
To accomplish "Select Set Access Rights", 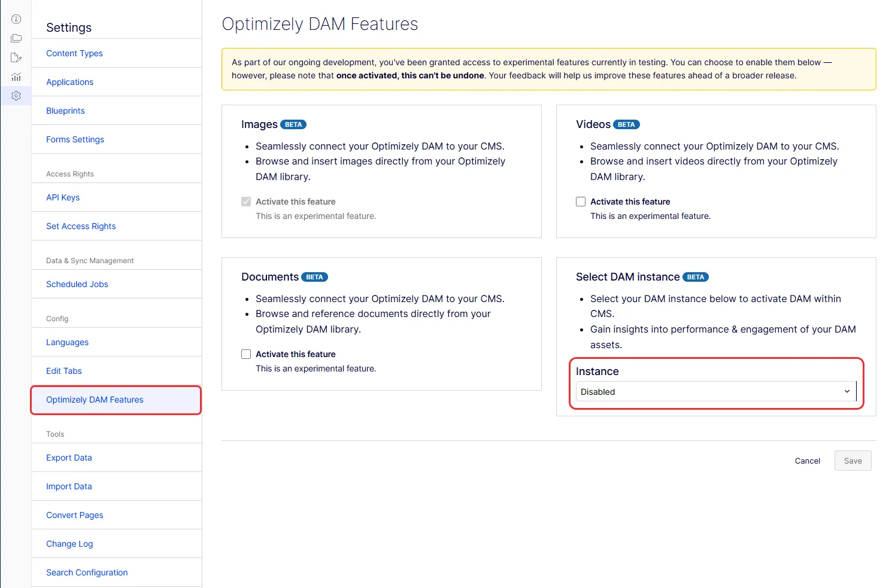I will point(81,226).
